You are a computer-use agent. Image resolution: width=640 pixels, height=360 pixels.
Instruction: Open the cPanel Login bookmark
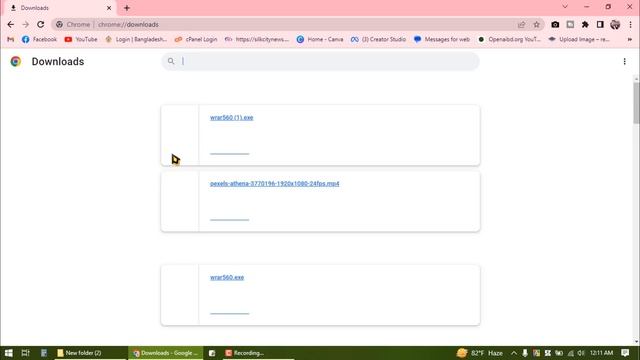pos(196,39)
